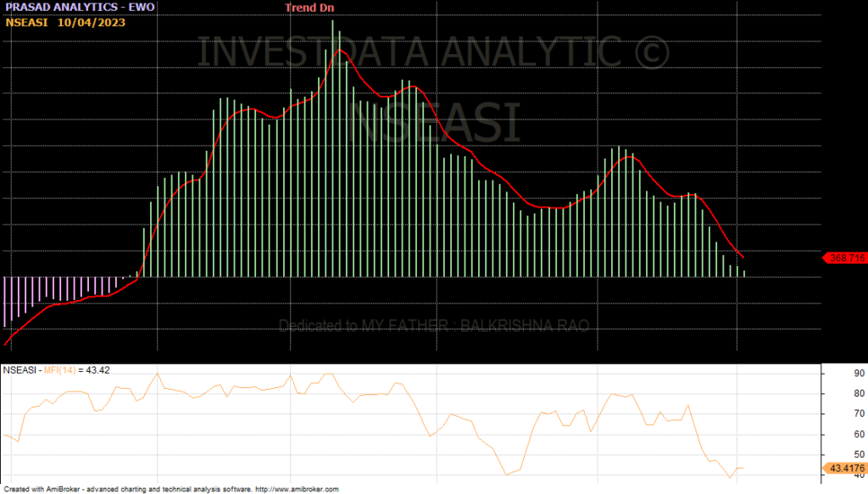868x494 pixels.
Task: Click the first pink negative histogram bar
Action: click(5, 301)
